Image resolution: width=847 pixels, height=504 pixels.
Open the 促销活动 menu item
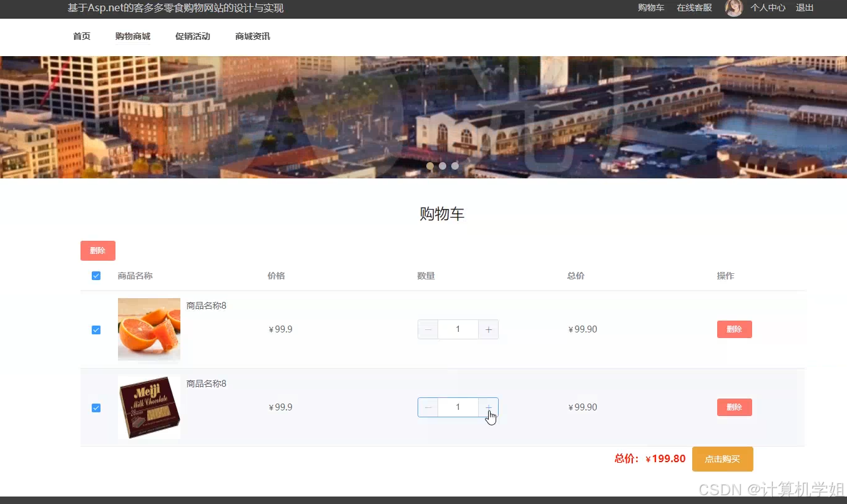(193, 36)
